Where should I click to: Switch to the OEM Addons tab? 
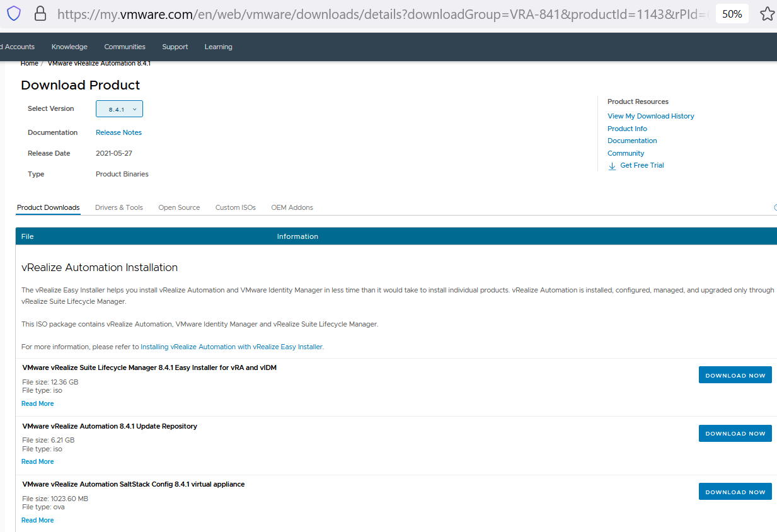click(292, 207)
